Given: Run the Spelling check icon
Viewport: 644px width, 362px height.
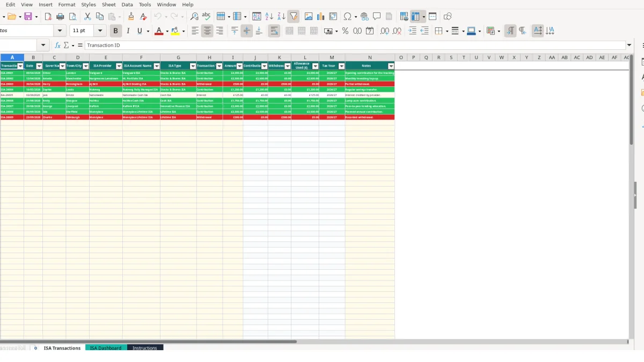Looking at the screenshot, I should (x=207, y=17).
